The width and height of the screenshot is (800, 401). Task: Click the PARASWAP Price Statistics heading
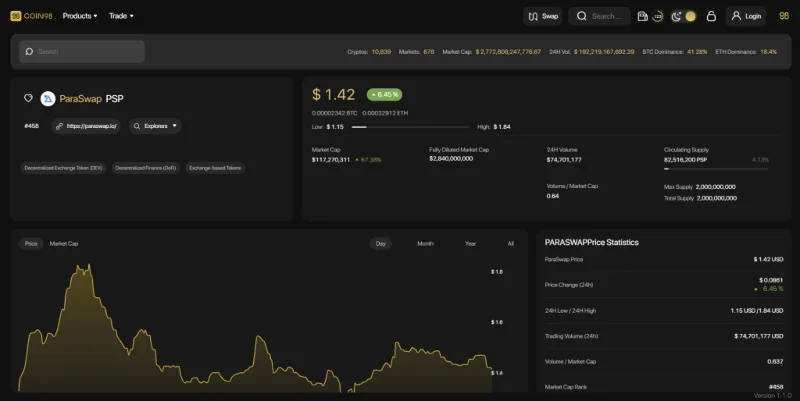click(x=591, y=242)
